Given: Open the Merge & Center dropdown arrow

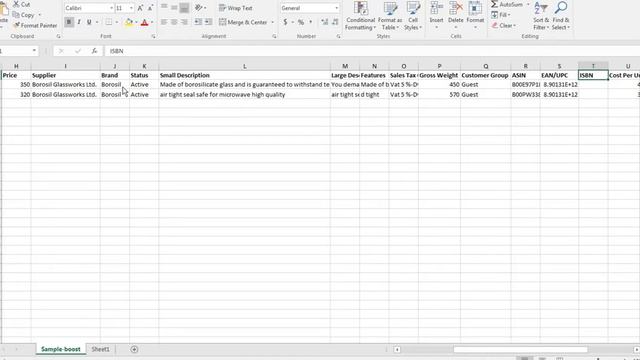Looking at the screenshot, I should point(273,22).
